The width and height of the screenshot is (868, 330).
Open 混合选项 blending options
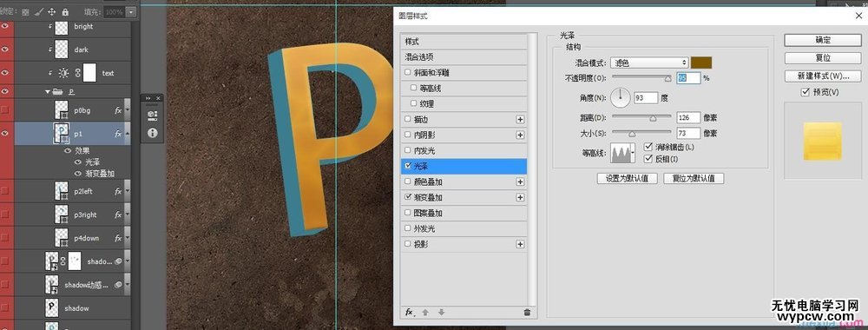(464, 57)
